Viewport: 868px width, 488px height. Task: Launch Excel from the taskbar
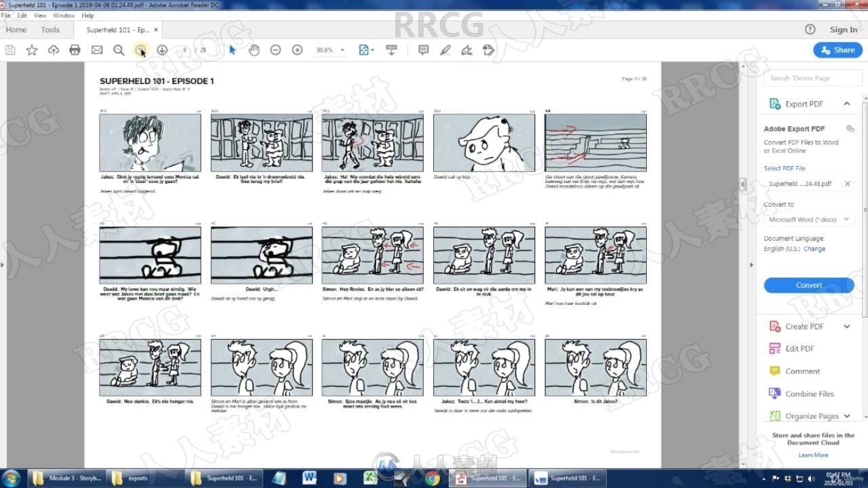(x=370, y=479)
